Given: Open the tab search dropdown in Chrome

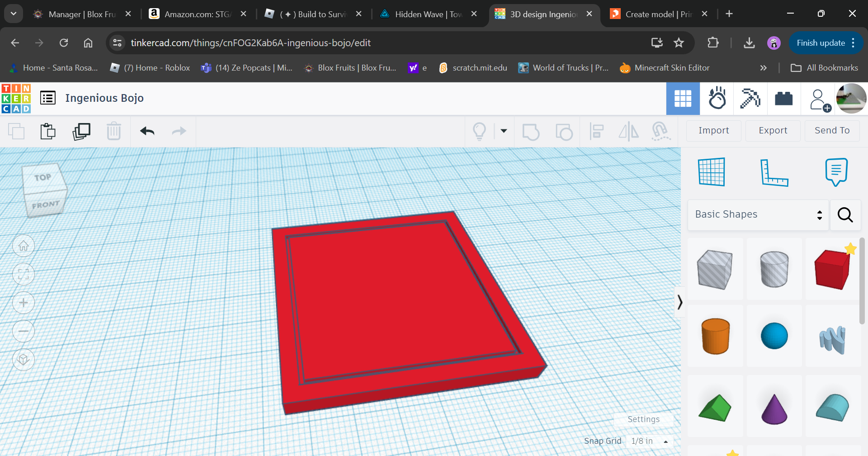Looking at the screenshot, I should pos(14,14).
